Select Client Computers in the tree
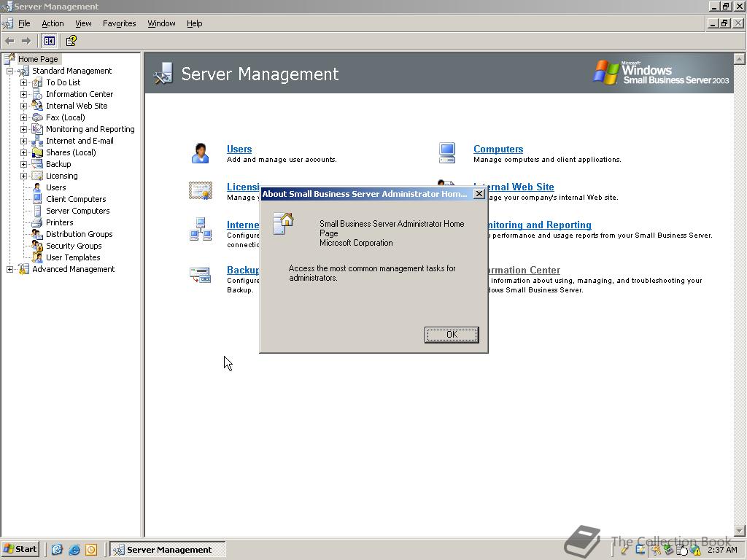747x560 pixels. [76, 199]
